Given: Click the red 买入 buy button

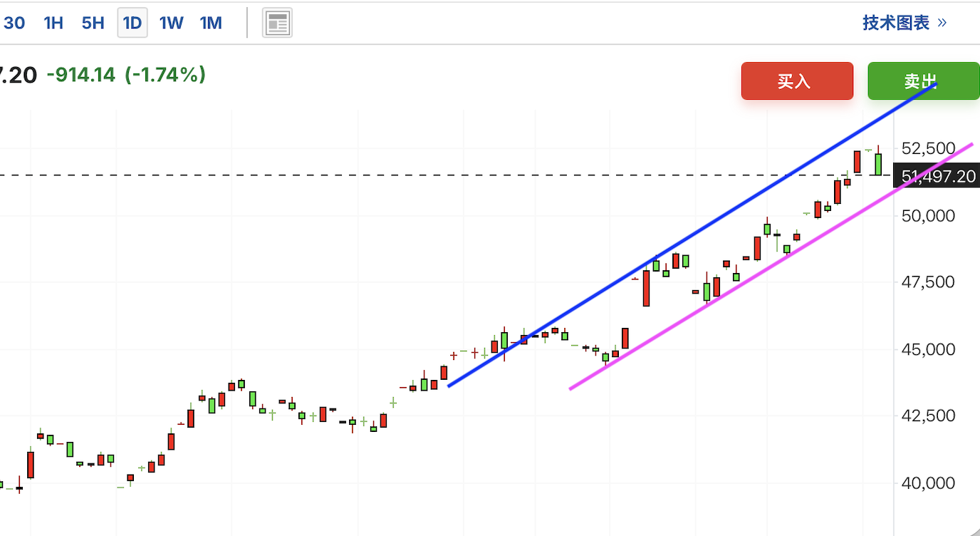Looking at the screenshot, I should pyautogui.click(x=797, y=81).
